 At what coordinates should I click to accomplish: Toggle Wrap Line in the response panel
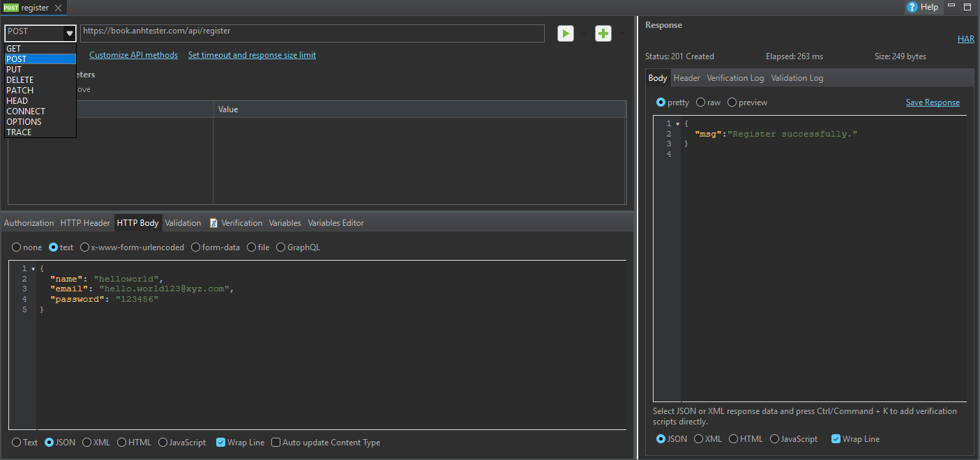(836, 439)
